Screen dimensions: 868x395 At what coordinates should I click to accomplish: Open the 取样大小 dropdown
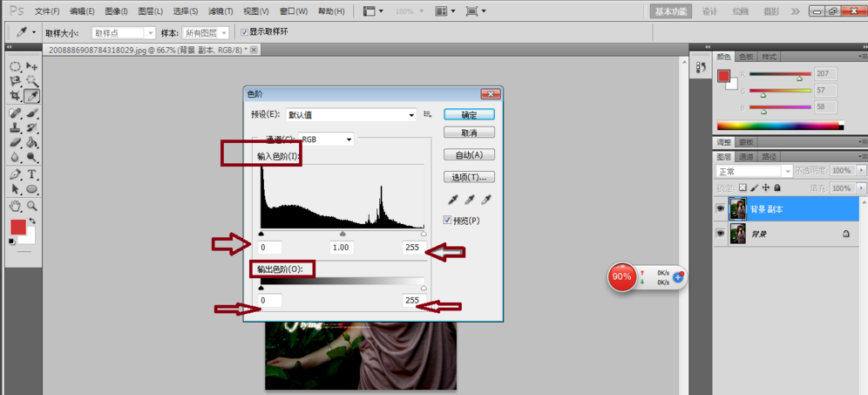[x=125, y=32]
